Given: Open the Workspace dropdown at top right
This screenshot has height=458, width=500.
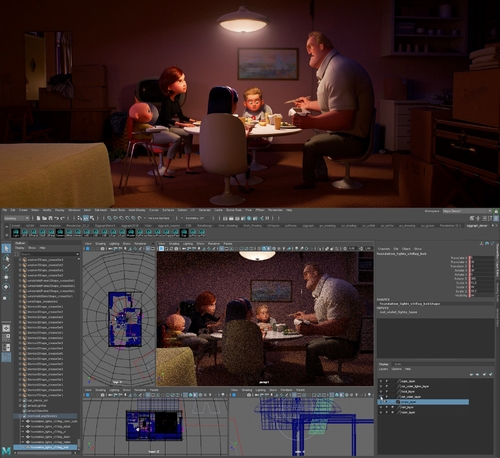Looking at the screenshot, I should coord(467,211).
